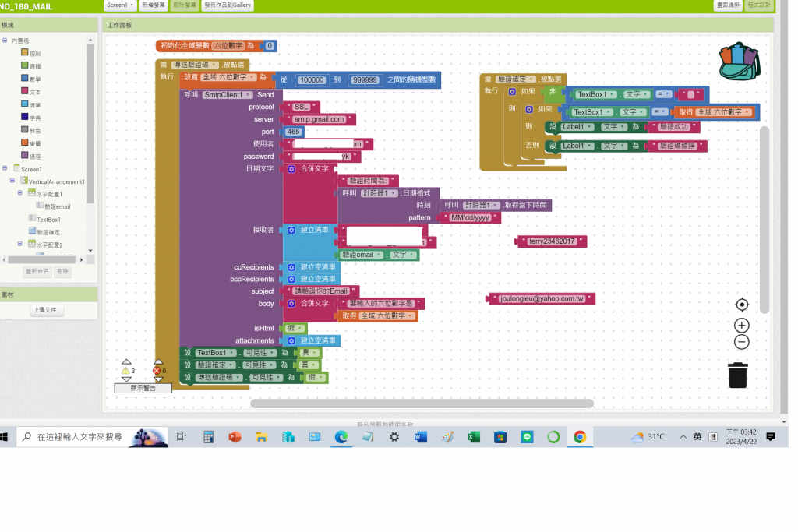Select the VerticalArrangement1 component in tree
The height and width of the screenshot is (532, 798).
pos(56,181)
